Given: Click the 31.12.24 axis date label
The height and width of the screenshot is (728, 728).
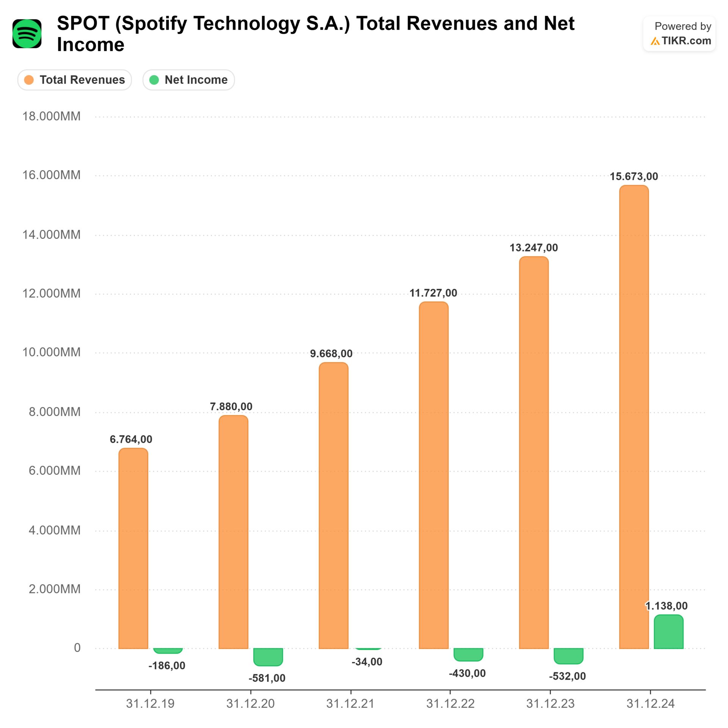Looking at the screenshot, I should pos(650,704).
